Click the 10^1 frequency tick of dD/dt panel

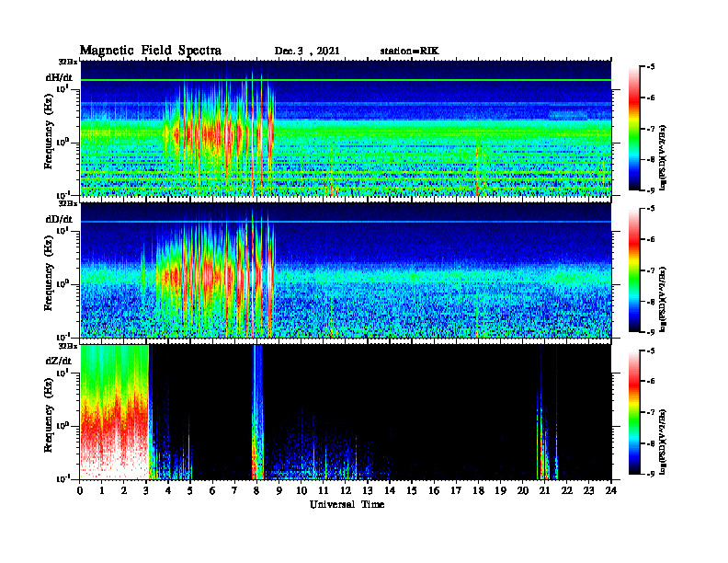63,230
